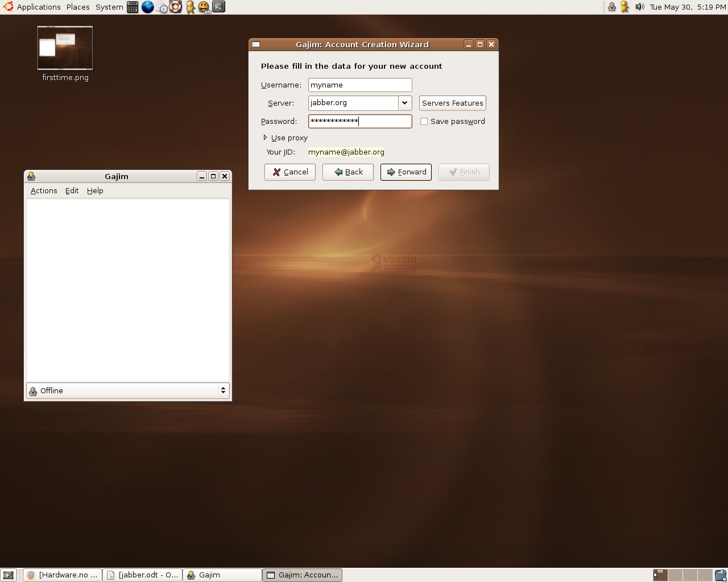Maximize the Gajim roster window
The height and width of the screenshot is (582, 728).
point(213,176)
